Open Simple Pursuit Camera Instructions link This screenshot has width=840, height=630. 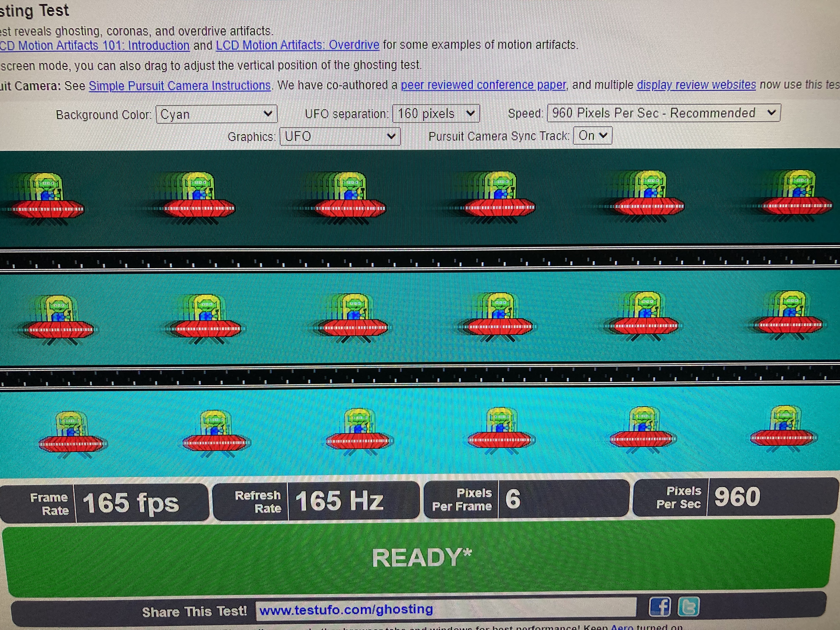pos(180,85)
